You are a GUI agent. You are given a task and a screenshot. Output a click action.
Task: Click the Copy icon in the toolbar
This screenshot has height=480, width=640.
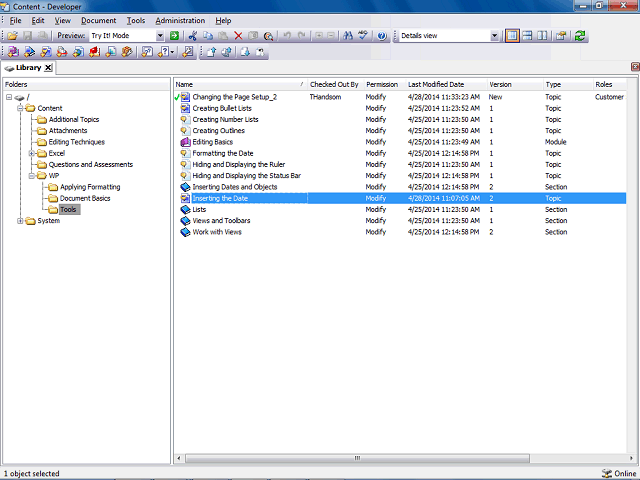click(x=208, y=36)
